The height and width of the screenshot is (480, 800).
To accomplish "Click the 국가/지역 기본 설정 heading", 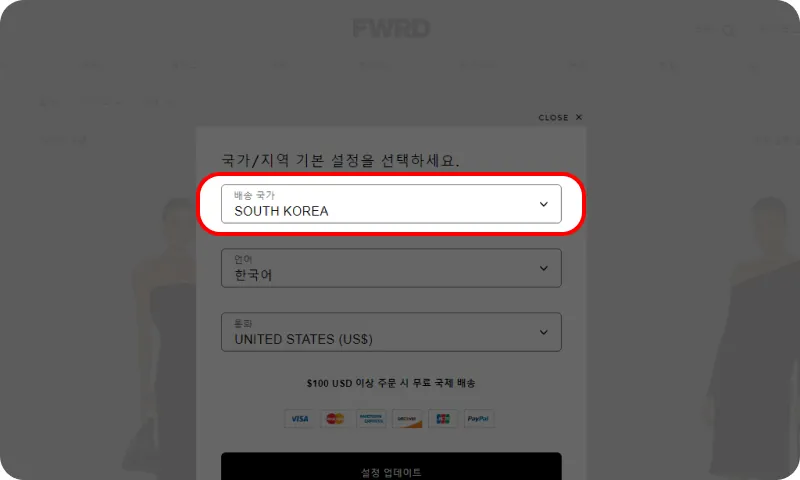I will click(x=340, y=160).
